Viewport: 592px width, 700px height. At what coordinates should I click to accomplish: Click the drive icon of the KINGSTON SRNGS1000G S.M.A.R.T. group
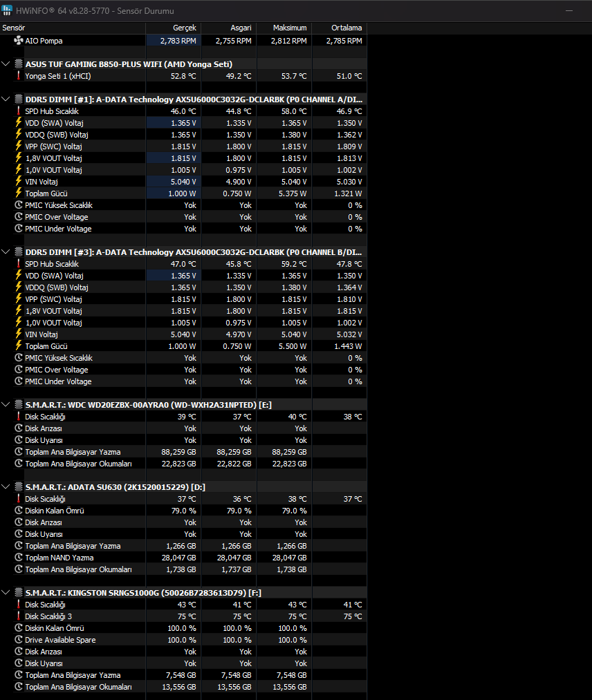point(18,592)
